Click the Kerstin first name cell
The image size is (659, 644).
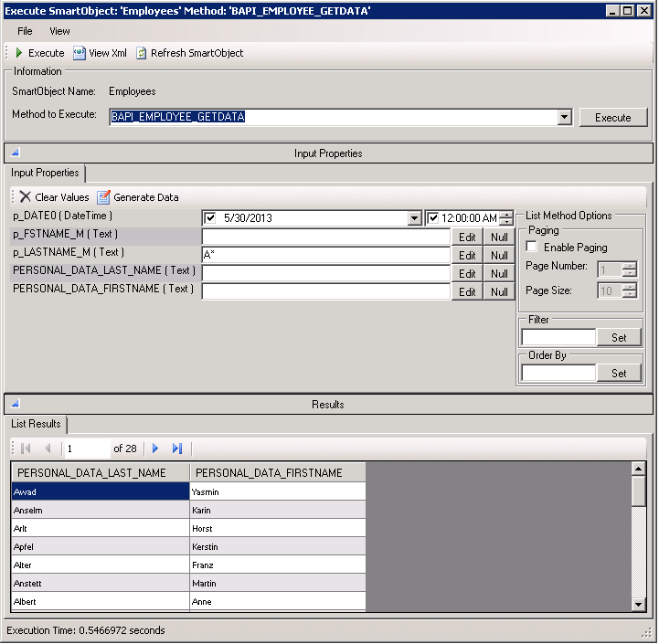[278, 546]
